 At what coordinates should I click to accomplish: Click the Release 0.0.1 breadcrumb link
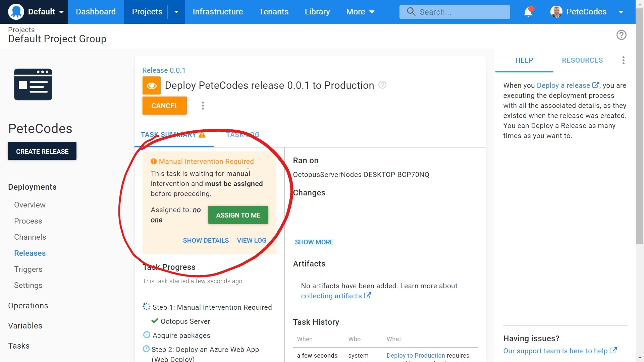coord(164,70)
